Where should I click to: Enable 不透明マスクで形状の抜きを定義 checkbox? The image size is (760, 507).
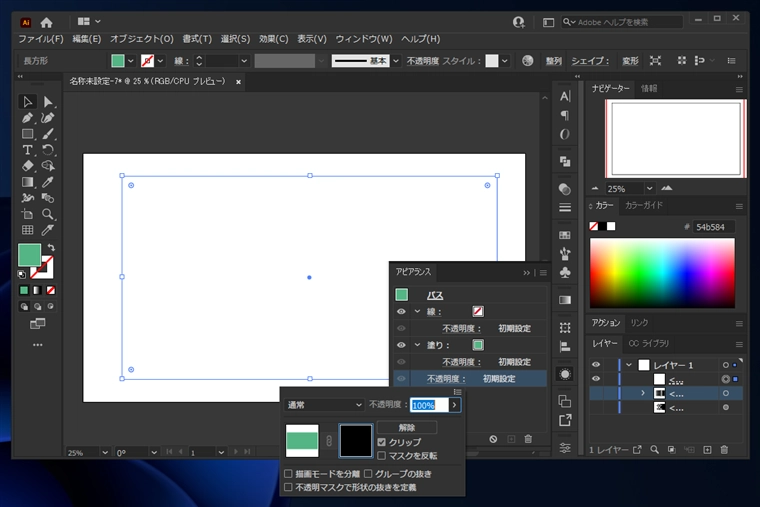pos(288,487)
